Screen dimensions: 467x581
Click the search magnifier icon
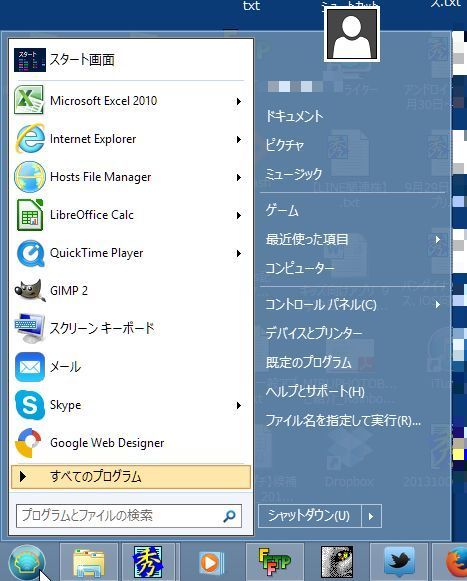tap(229, 515)
